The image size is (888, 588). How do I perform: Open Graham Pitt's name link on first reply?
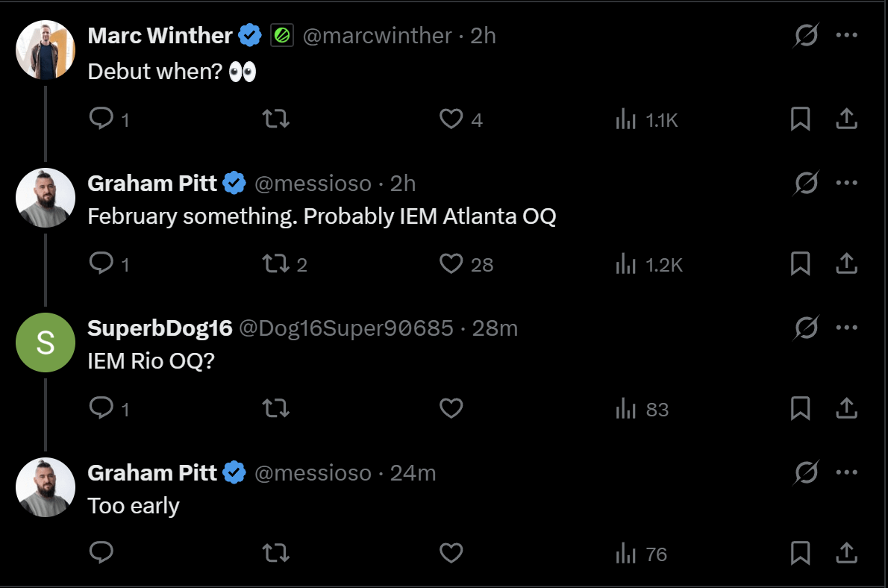(152, 183)
